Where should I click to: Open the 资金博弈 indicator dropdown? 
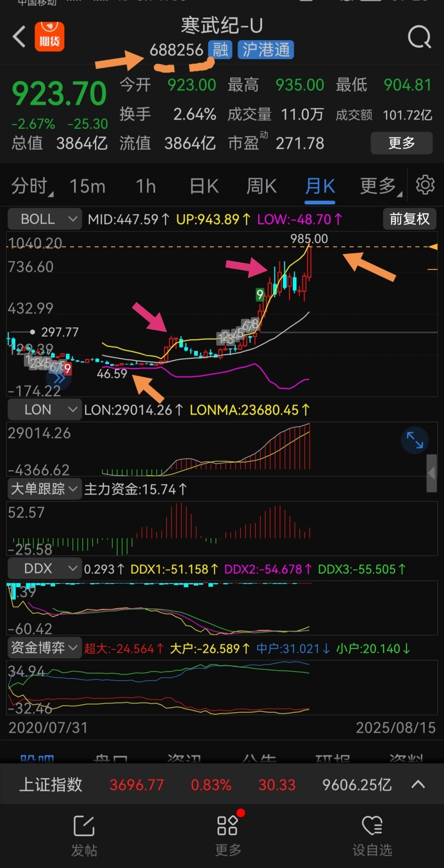point(44,648)
